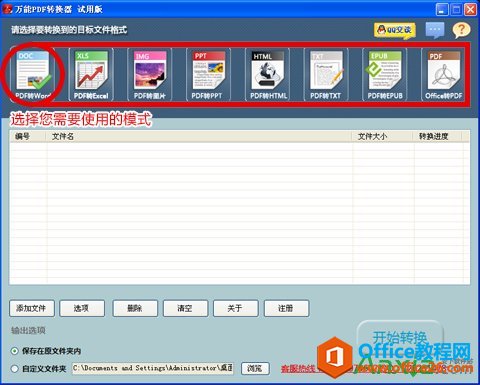Screen dimensions: 480x385
Task: Click the 文件名 column header
Action: click(199, 136)
